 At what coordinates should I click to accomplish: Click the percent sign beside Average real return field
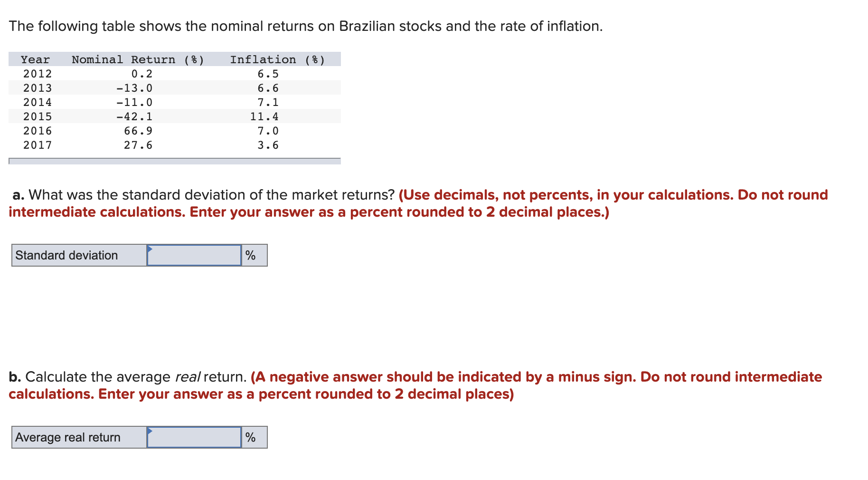(x=251, y=437)
